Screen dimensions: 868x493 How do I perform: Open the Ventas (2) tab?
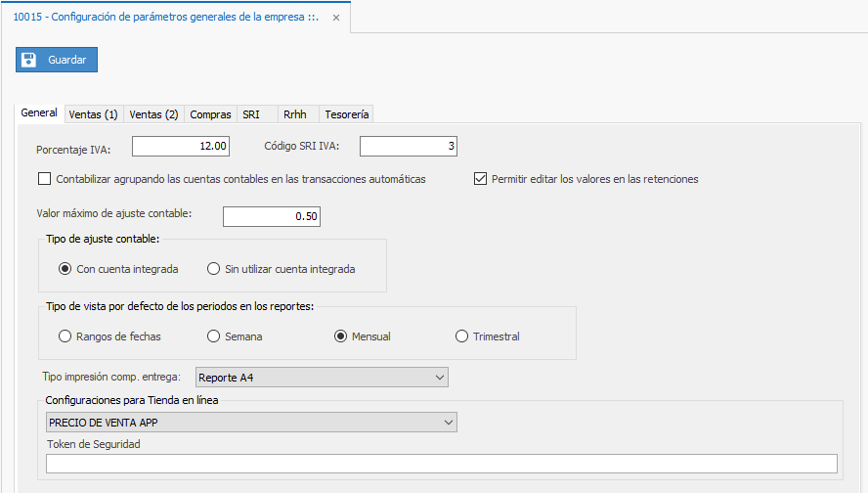[x=153, y=114]
